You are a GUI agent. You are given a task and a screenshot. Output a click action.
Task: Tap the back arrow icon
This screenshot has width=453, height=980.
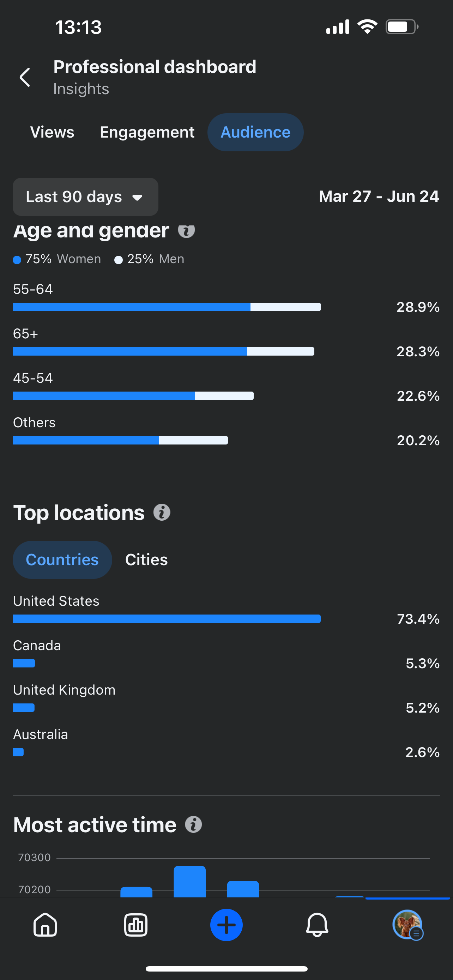pyautogui.click(x=25, y=77)
